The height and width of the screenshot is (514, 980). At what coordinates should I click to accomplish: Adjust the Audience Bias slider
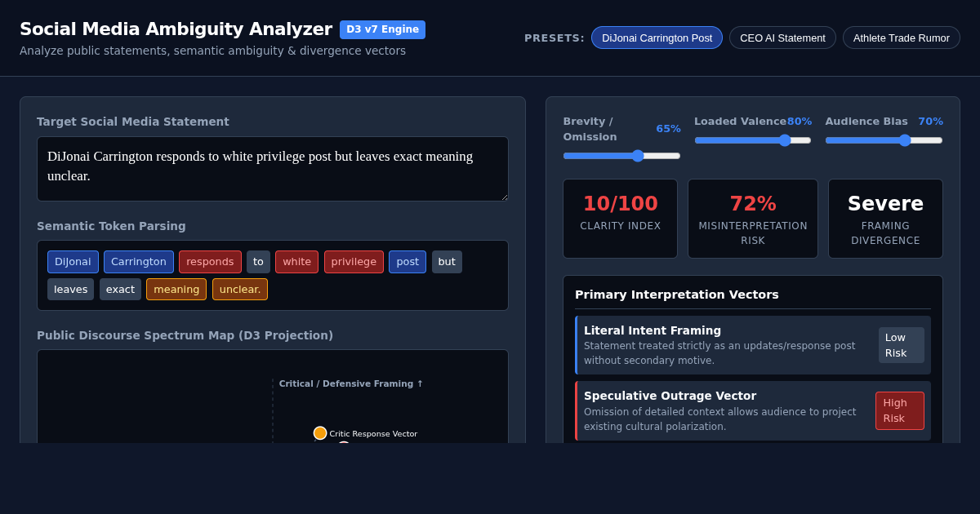(x=884, y=140)
